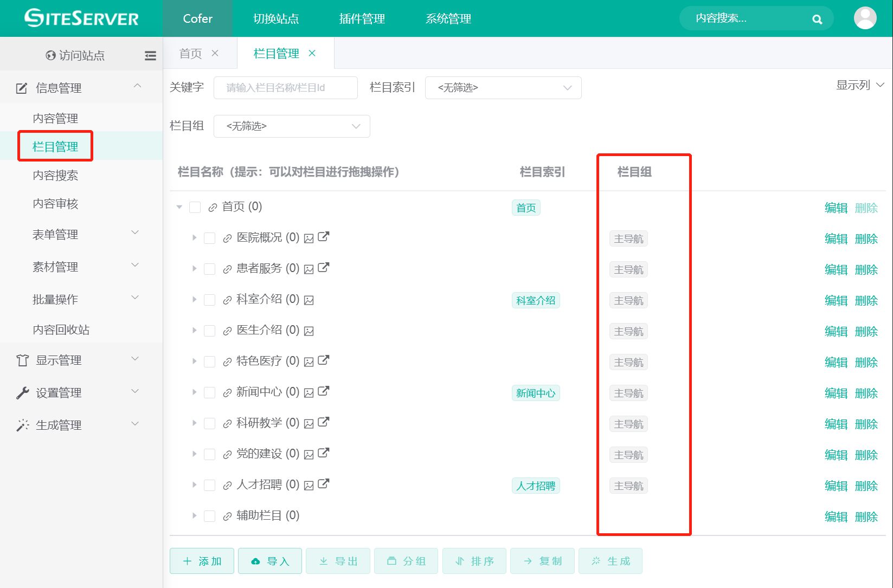The width and height of the screenshot is (893, 588).
Task: Select the 患者服务 checkbox
Action: [x=210, y=269]
